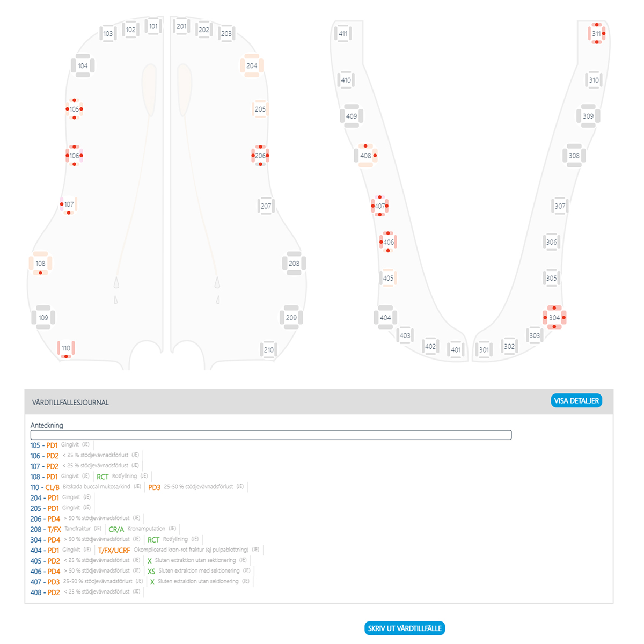Open the 110 - CL/B journal entry
This screenshot has height=644, width=644.
click(x=45, y=487)
